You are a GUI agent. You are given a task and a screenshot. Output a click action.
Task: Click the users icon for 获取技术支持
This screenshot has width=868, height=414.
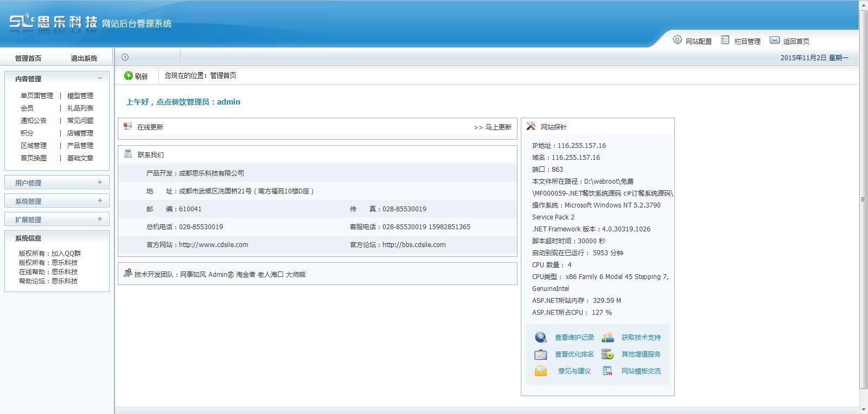coord(608,338)
